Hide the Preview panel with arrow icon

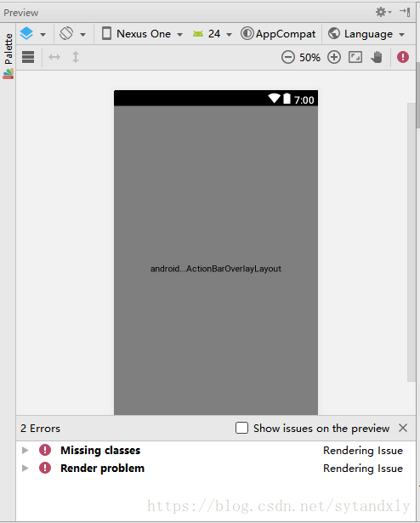[x=405, y=13]
